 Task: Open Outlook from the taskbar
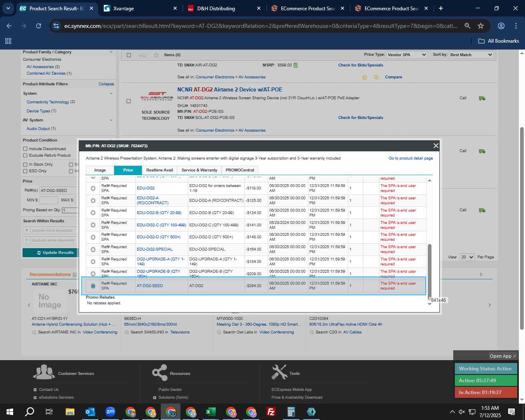point(90,412)
